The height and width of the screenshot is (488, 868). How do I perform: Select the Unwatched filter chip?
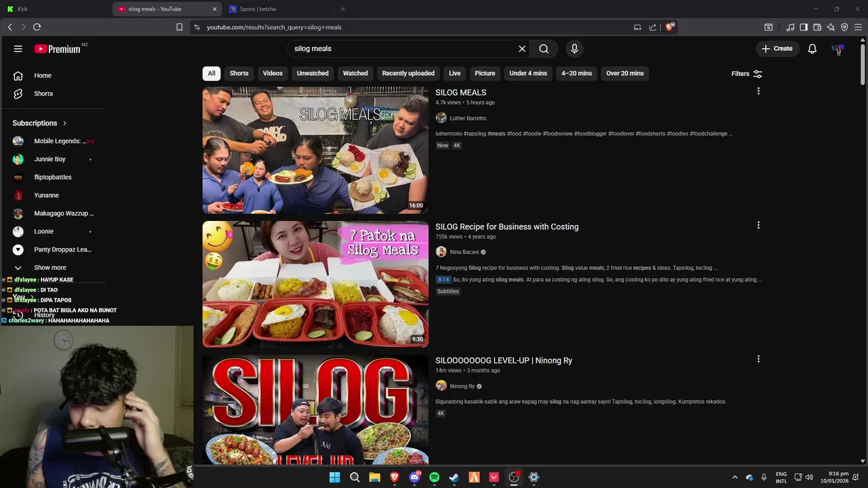click(x=313, y=73)
